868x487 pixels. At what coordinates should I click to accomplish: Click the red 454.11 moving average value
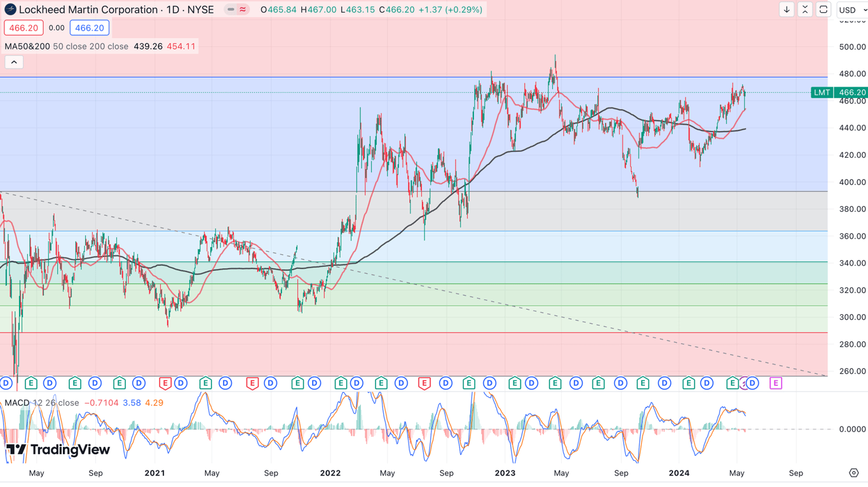tap(181, 46)
